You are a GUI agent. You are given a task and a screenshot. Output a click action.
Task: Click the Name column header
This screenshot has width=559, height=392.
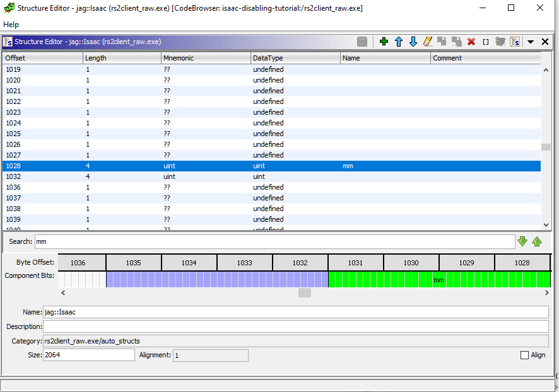tap(385, 58)
